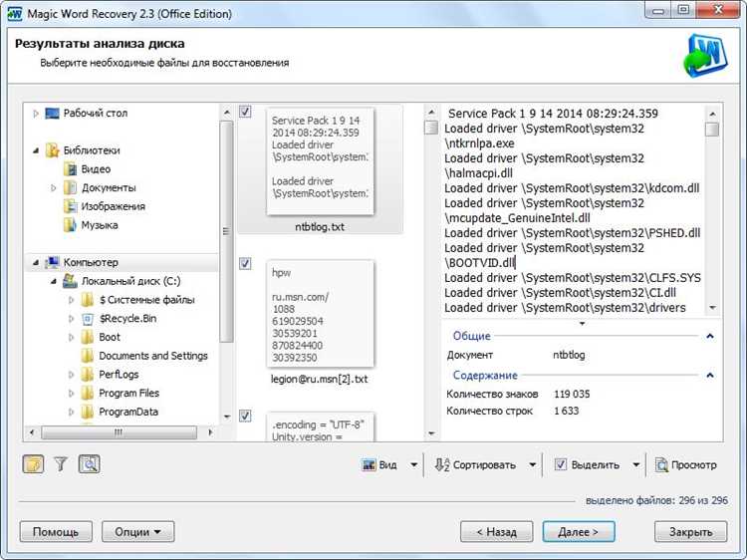The image size is (747, 560).
Task: Click the Сортировать sort toolbar button
Action: 475,464
